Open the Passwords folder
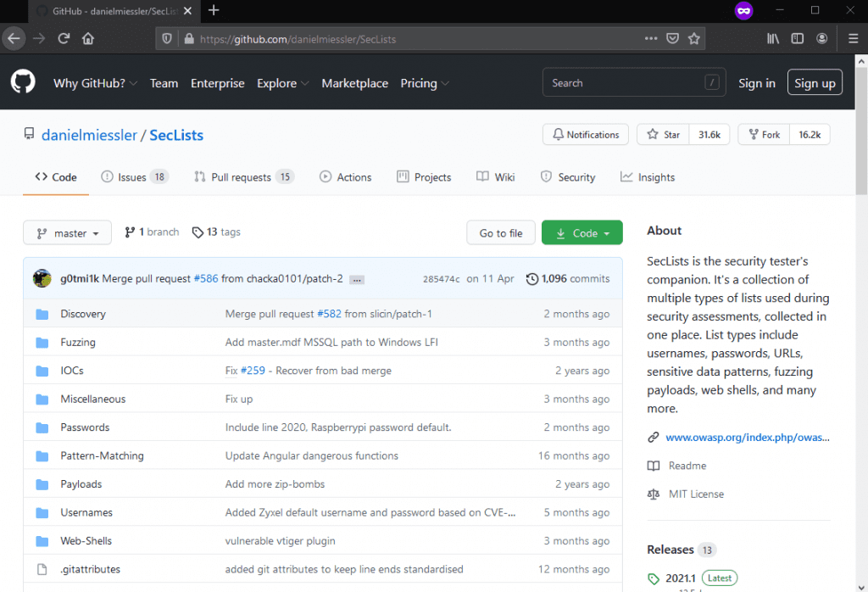 (x=85, y=427)
